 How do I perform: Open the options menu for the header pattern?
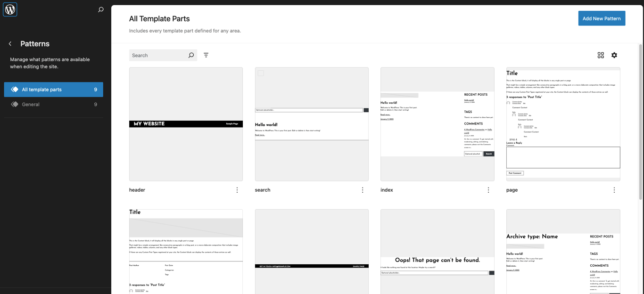point(237,190)
